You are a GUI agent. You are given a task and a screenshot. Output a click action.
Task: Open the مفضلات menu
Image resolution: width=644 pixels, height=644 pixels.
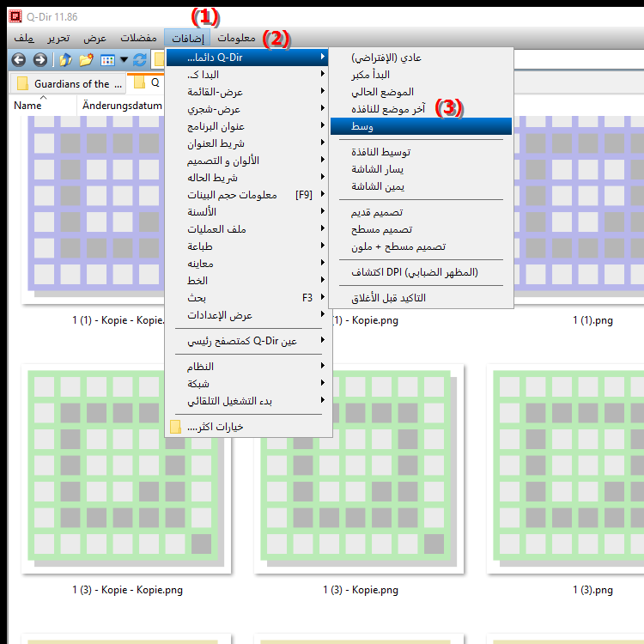138,38
